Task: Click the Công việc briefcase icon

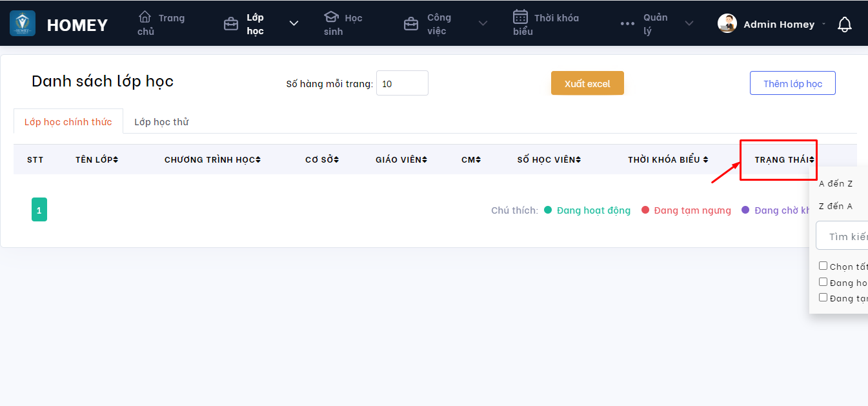Action: tap(410, 25)
